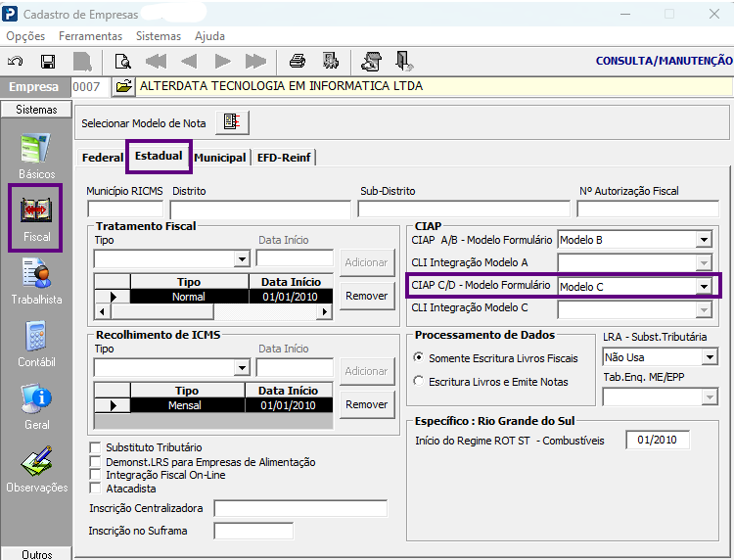Click the Outros button at sidebar bottom

point(36,554)
